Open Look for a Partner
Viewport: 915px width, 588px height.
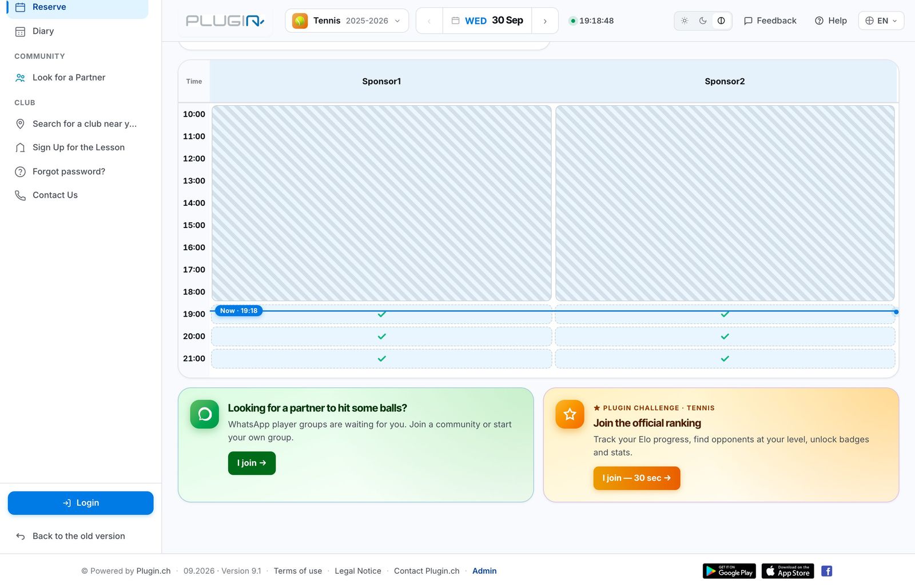point(77,78)
